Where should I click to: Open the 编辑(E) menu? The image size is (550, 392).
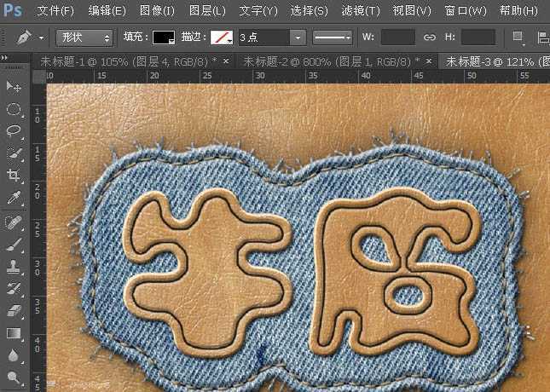107,11
